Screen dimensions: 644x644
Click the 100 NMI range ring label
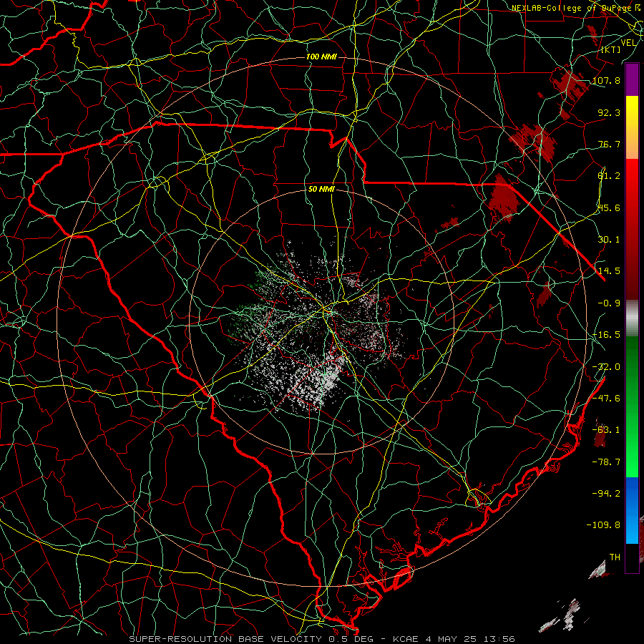coord(321,57)
